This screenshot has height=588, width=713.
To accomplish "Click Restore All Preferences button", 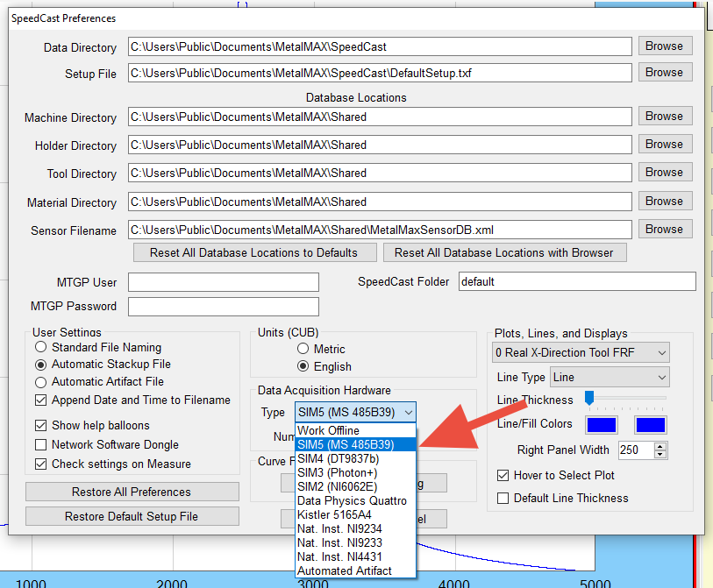I will click(x=132, y=492).
